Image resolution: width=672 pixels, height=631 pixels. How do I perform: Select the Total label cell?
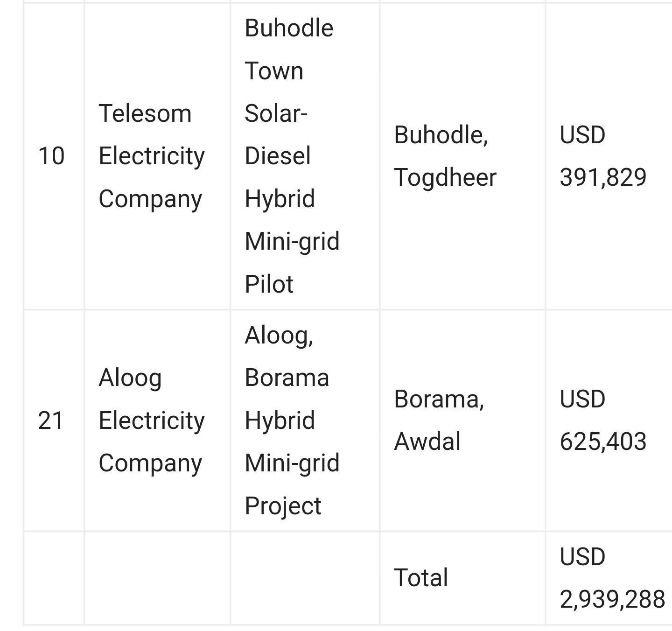click(x=462, y=578)
